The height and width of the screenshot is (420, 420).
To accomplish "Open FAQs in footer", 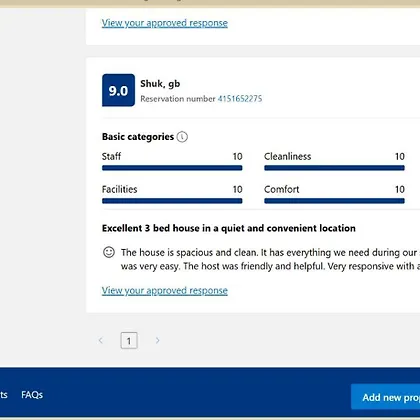I will tap(32, 395).
